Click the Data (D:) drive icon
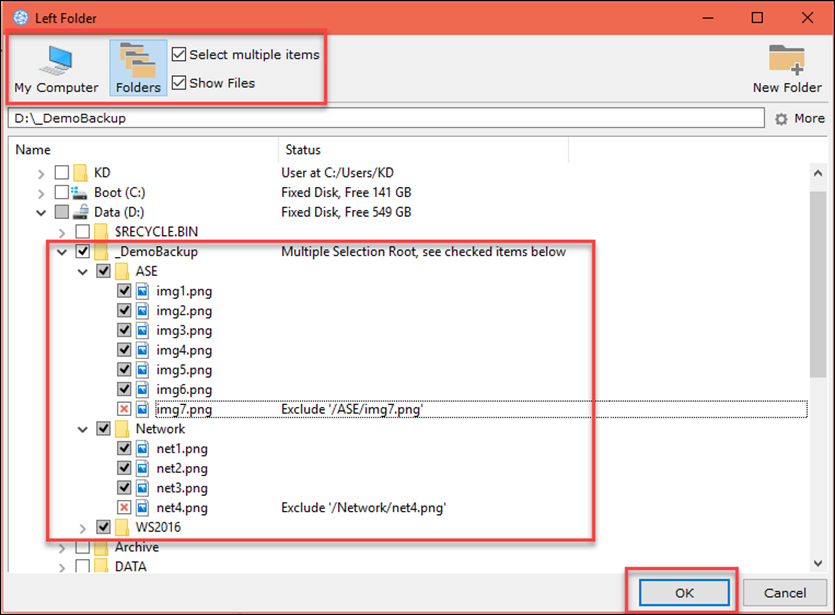Viewport: 835px width, 615px height. point(80,212)
